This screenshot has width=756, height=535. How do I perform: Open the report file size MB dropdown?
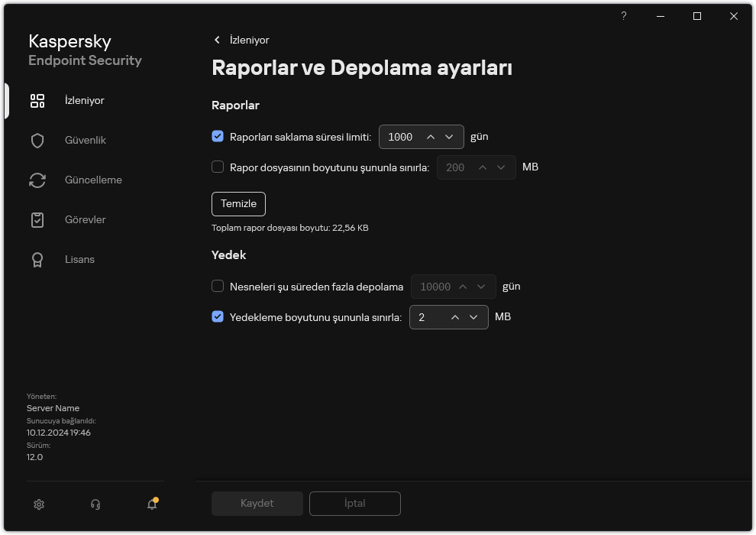point(502,167)
